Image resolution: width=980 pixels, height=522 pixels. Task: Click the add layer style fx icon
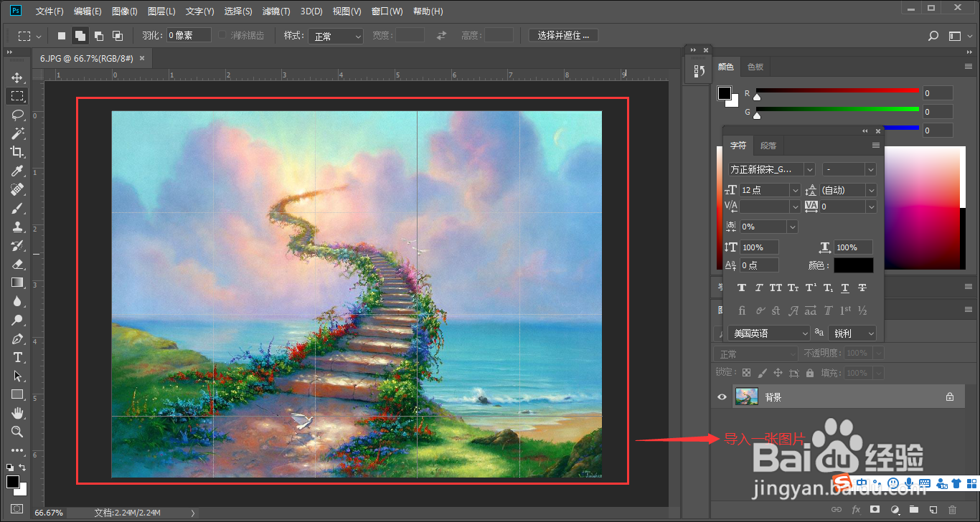[856, 510]
